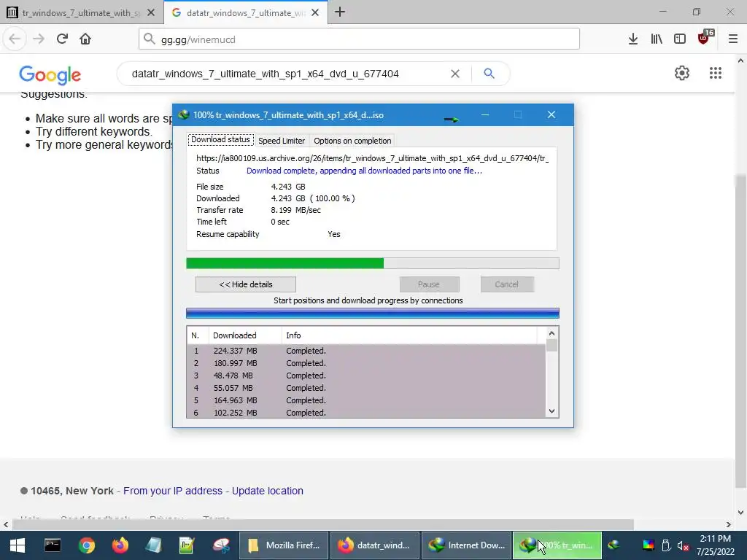Launch Firefox from the pinned taskbar icon
The width and height of the screenshot is (747, 560).
point(120,545)
